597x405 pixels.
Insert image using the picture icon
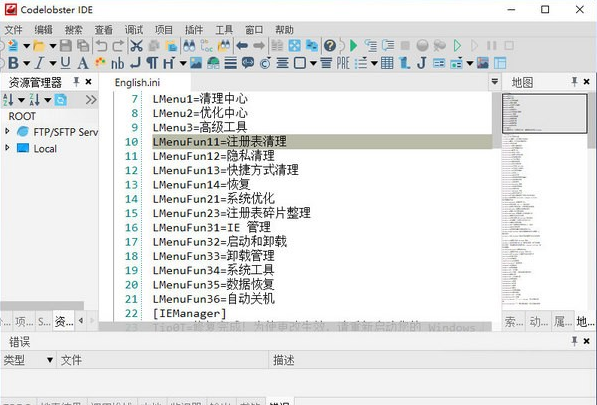[x=196, y=63]
